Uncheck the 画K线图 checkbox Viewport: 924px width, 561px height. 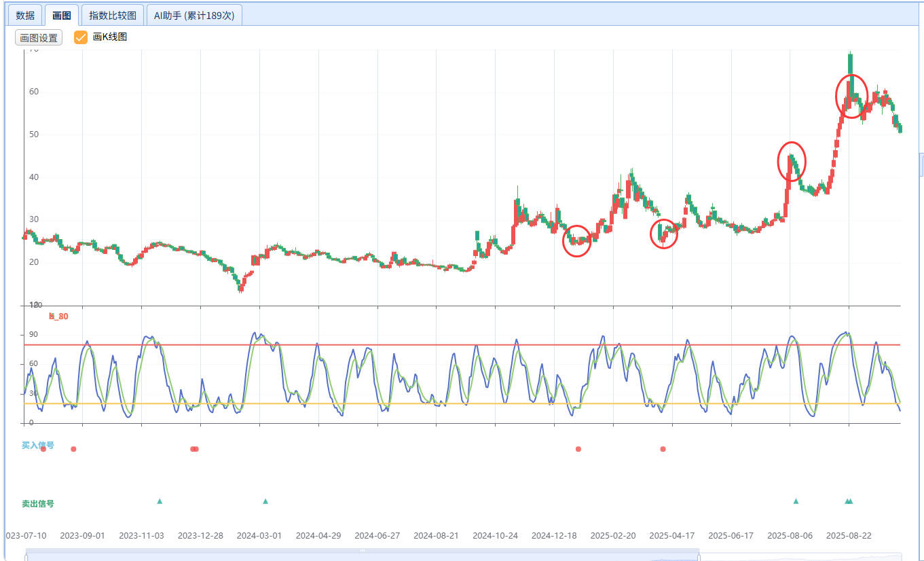[81, 37]
